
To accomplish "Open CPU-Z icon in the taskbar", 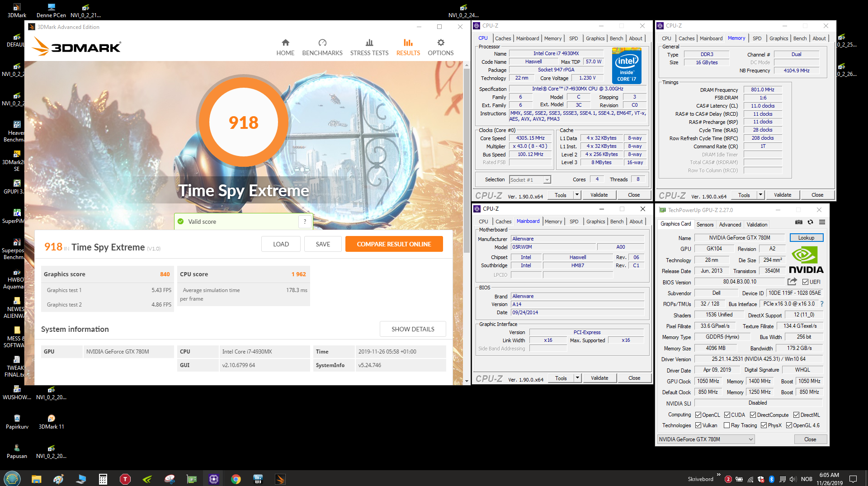I will [x=214, y=479].
